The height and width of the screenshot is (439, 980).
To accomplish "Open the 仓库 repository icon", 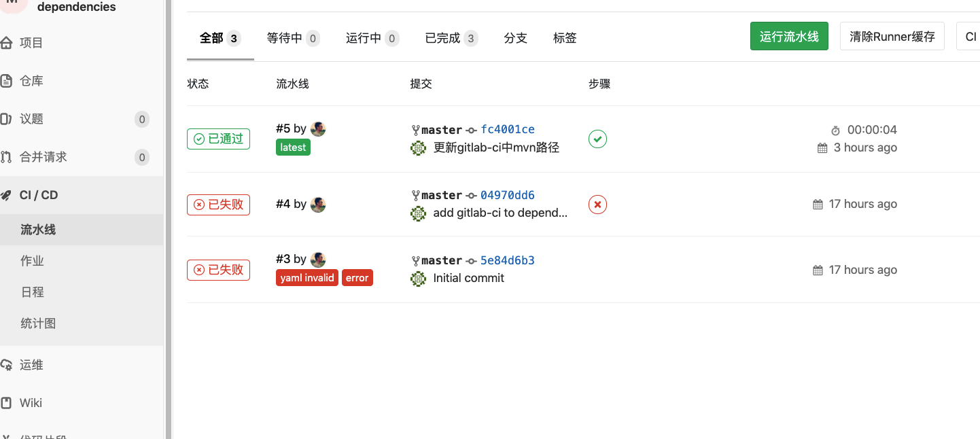I will pos(6,81).
